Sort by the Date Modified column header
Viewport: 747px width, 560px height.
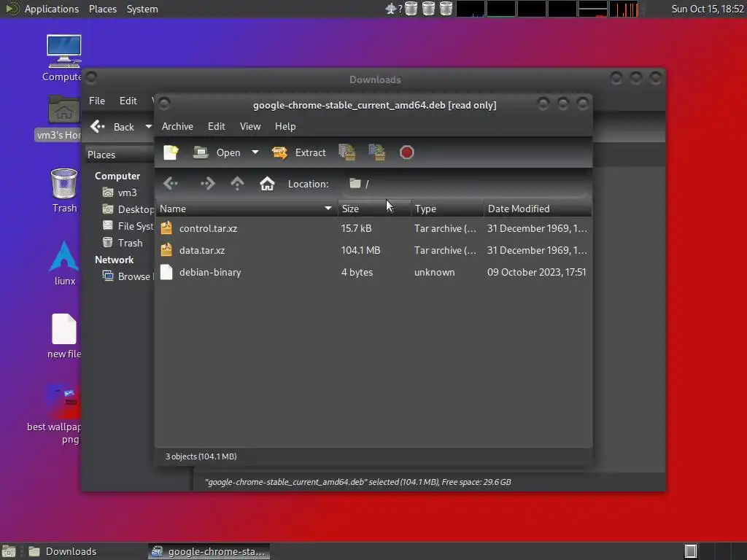538,209
